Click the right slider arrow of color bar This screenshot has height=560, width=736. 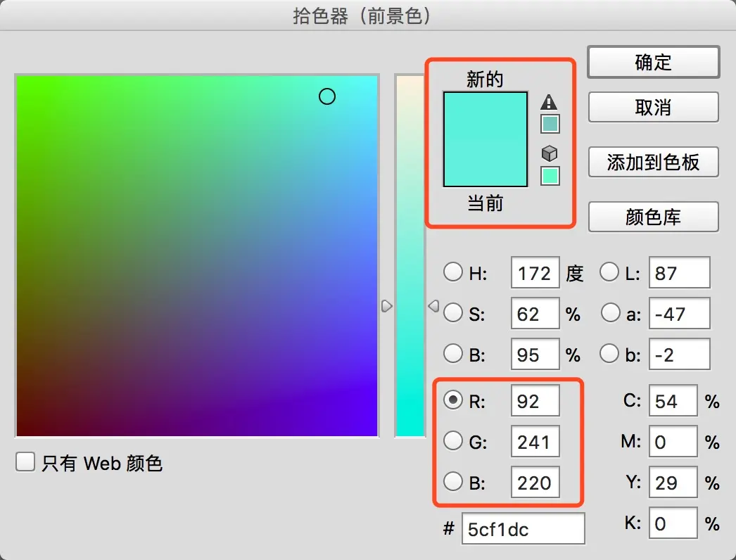pos(433,306)
